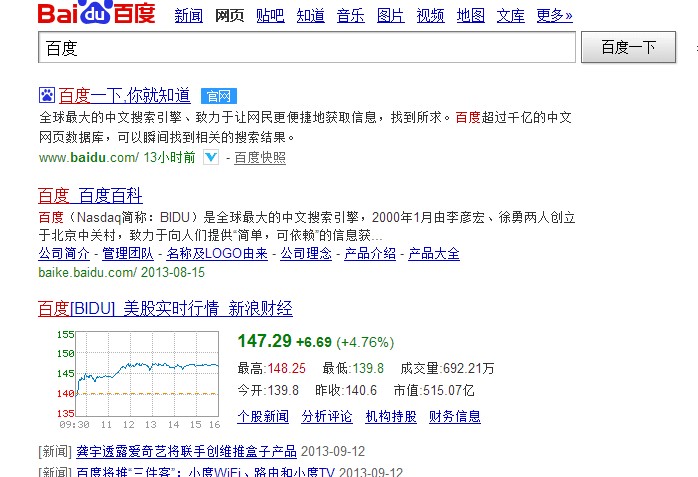Click the 百度一下 search button
This screenshot has height=477, width=698.
[628, 47]
